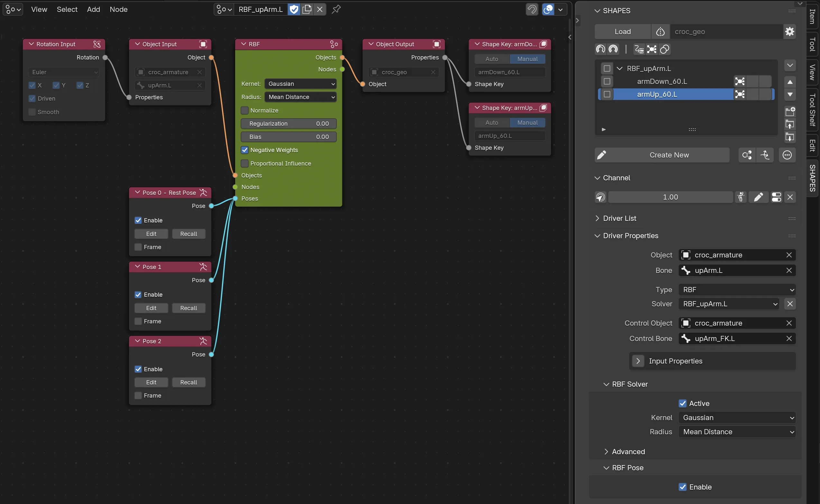Open the Node menu
Viewport: 820px width, 504px height.
click(x=118, y=9)
